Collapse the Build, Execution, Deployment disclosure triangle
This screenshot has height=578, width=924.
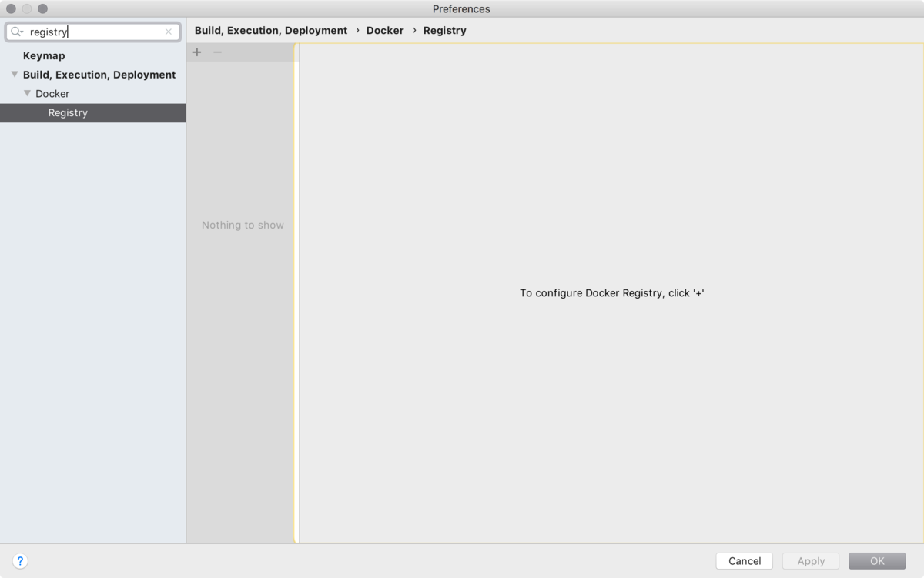14,75
